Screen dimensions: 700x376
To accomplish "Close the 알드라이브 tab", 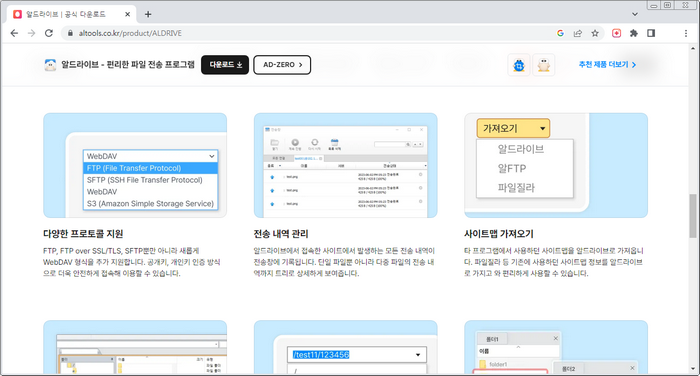I will coord(127,14).
